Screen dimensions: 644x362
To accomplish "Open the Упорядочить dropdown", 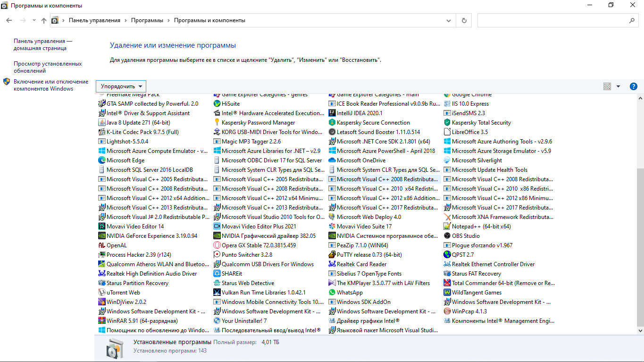I will pyautogui.click(x=121, y=86).
